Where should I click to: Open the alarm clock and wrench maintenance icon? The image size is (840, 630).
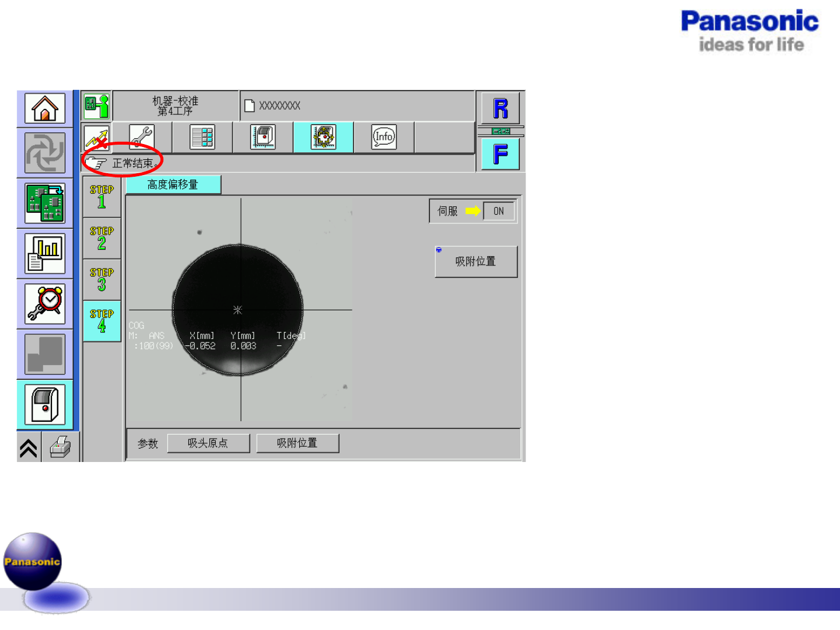[x=45, y=304]
